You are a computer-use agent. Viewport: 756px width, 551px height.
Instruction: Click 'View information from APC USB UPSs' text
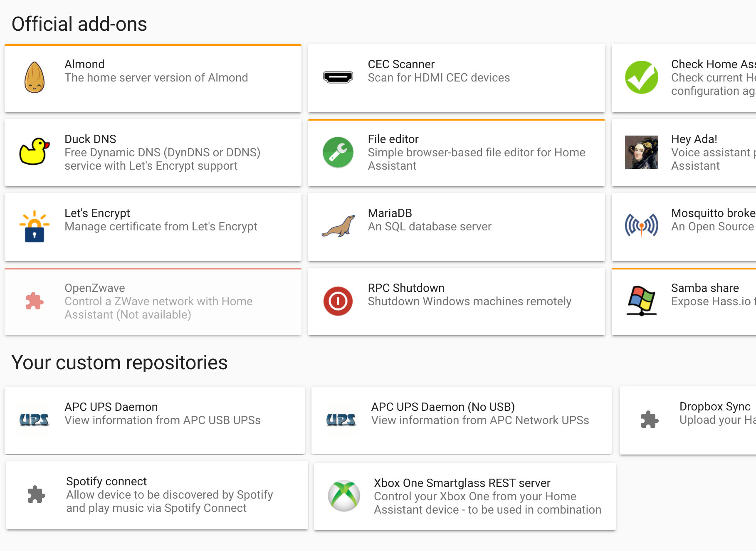(x=163, y=420)
